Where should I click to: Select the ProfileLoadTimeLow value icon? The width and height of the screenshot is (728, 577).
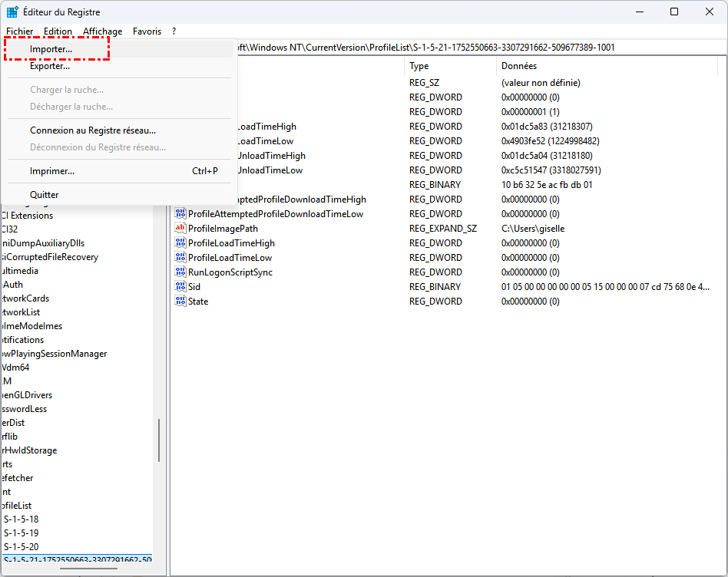pyautogui.click(x=180, y=258)
